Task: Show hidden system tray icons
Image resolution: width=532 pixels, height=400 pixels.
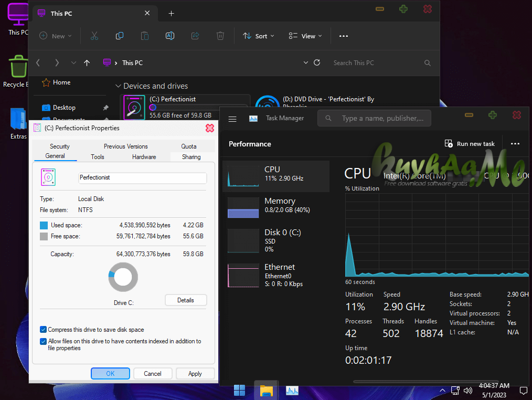Action: click(x=442, y=391)
